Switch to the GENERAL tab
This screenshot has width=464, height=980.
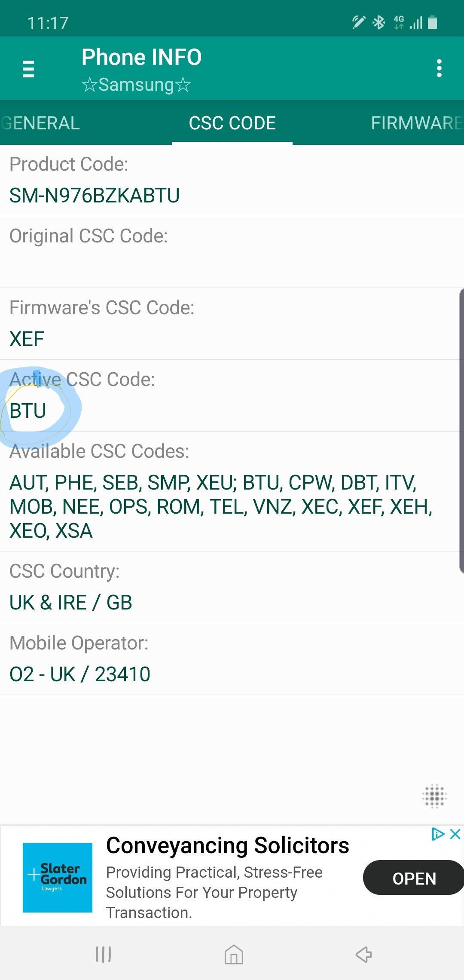click(41, 123)
